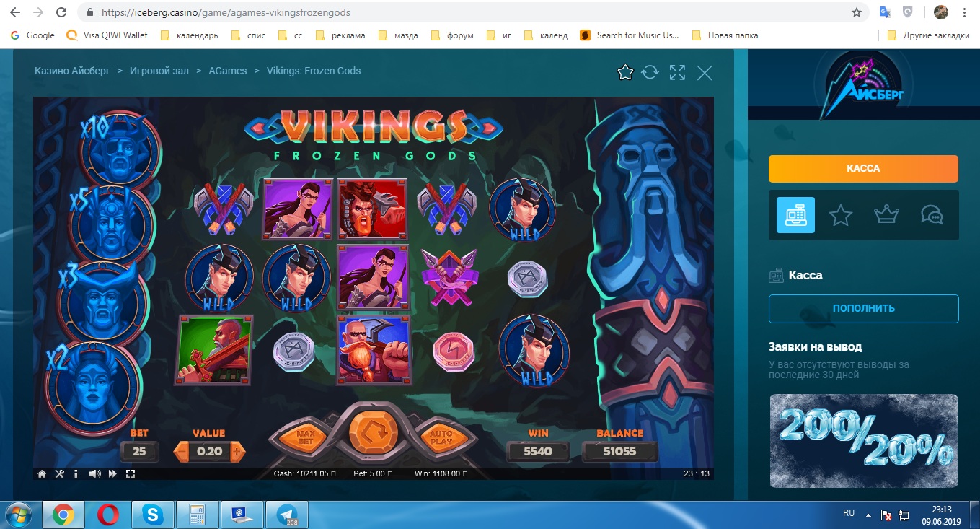Screen dimensions: 980x529
Task: Click the orange КАССА button
Action: click(863, 168)
